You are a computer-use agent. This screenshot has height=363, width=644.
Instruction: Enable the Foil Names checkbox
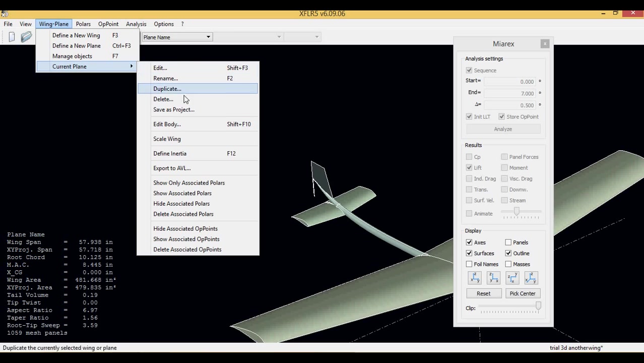tap(469, 264)
